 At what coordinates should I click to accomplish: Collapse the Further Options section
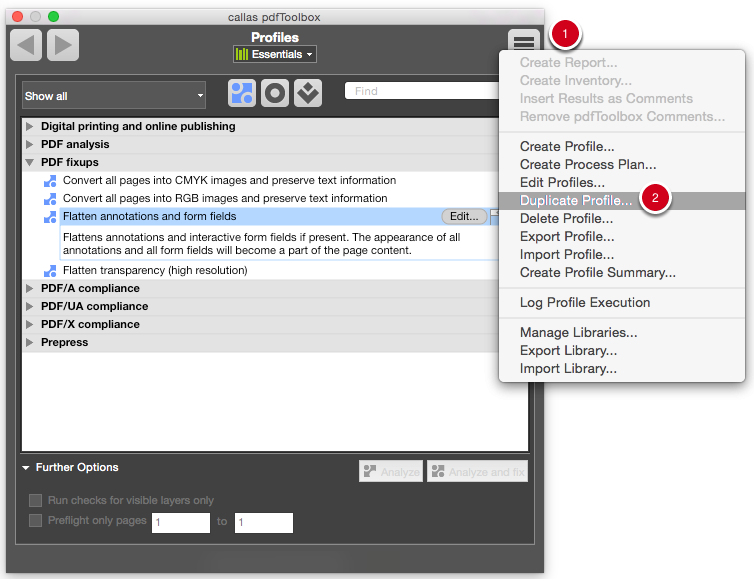pyautogui.click(x=26, y=467)
